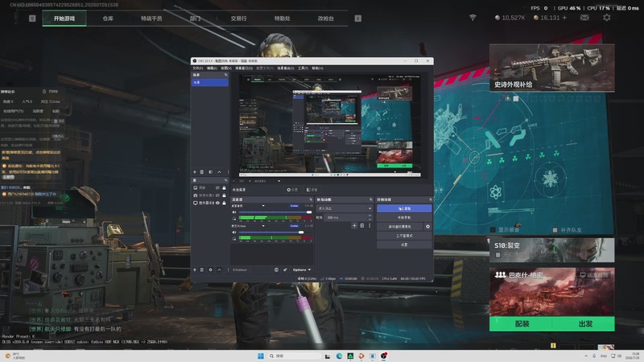The height and width of the screenshot is (362, 644).
Task: Start streaming with blue OBS button
Action: point(404,208)
